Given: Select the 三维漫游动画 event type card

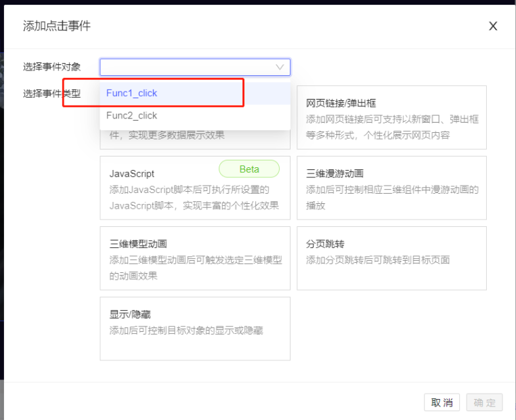Looking at the screenshot, I should 391,188.
